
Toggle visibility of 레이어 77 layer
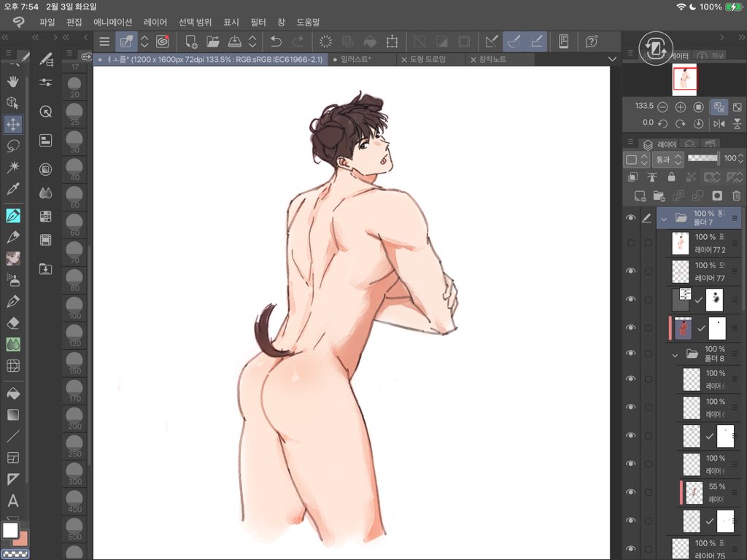631,271
